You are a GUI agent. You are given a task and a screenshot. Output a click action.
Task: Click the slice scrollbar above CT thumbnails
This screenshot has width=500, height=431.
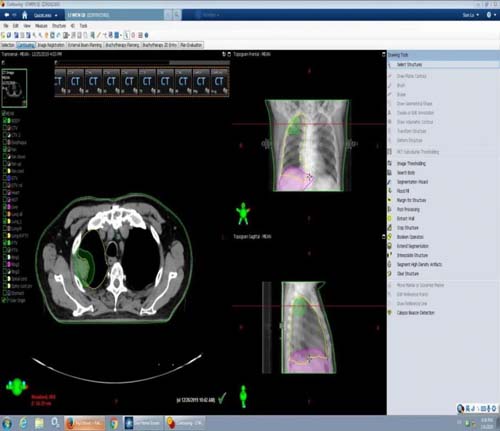(x=142, y=62)
